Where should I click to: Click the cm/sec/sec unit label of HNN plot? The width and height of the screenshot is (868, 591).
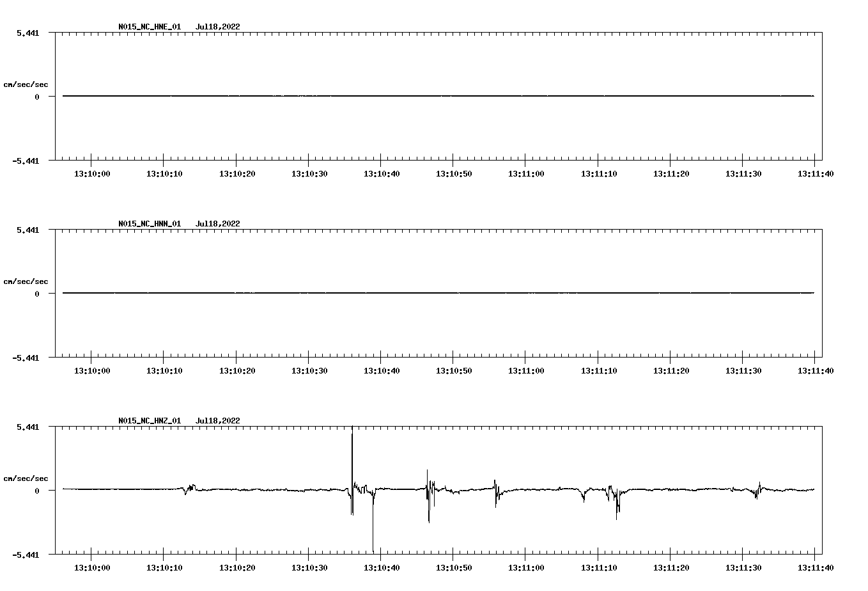(x=26, y=281)
